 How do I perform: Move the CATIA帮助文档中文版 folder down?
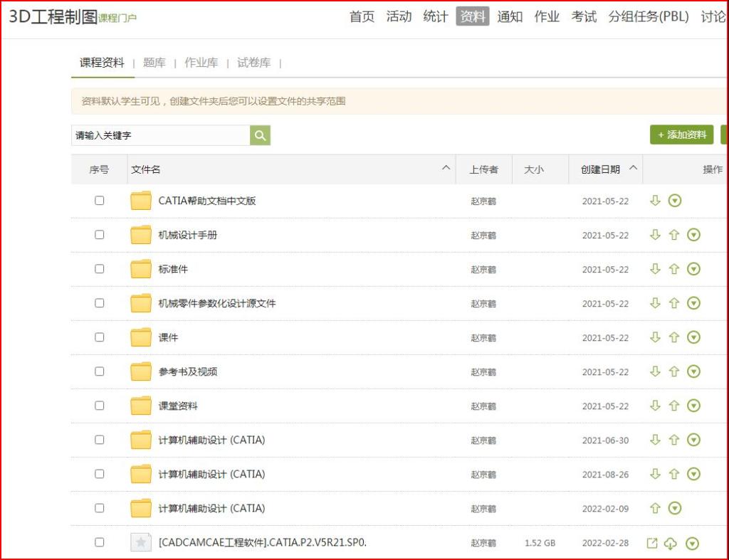coord(656,201)
